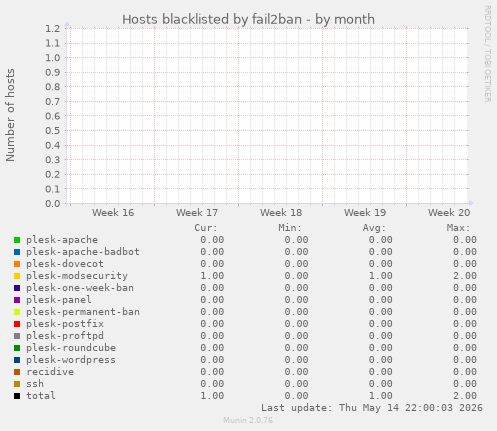Select the plesk-roundcube legend label
This screenshot has height=431, width=497.
[x=71, y=348]
